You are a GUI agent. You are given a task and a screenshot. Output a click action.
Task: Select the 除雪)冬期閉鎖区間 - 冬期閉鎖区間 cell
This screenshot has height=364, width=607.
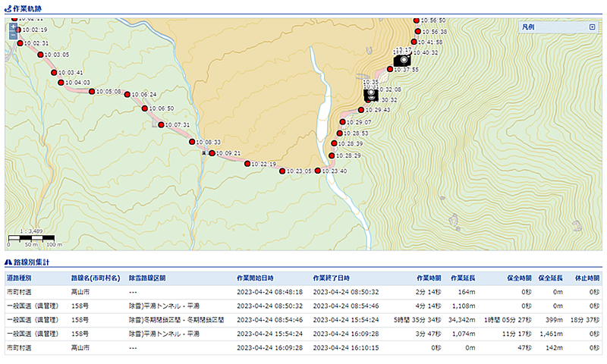point(177,320)
